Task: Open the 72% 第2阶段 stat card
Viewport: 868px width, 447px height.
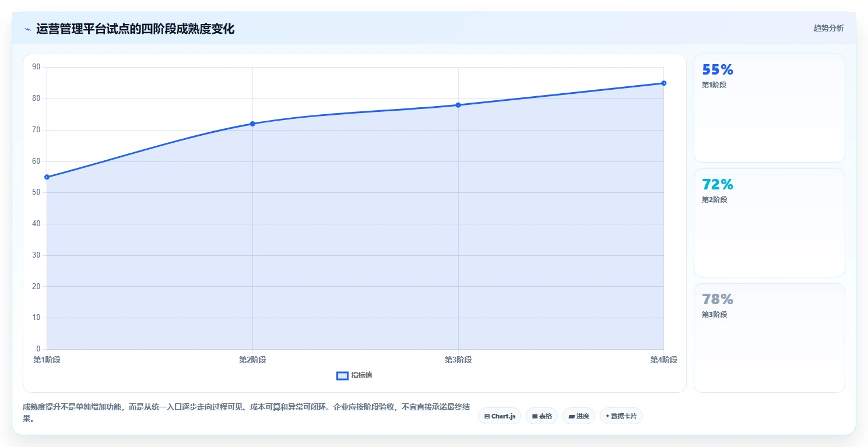Action: coord(769,223)
